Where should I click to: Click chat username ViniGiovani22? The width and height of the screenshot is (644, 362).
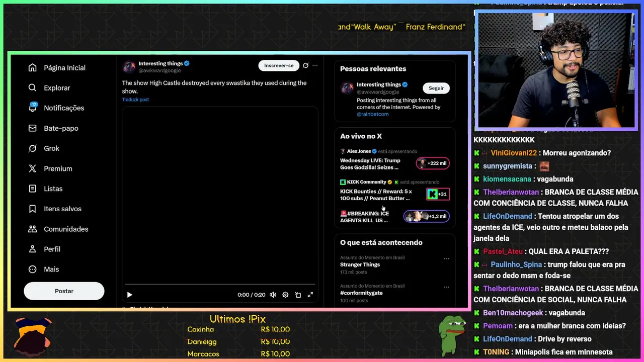(514, 153)
